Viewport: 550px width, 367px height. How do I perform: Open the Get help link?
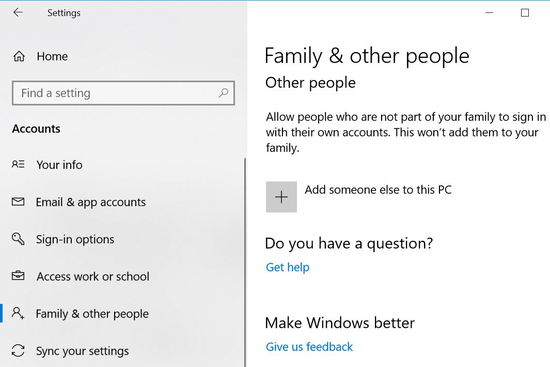[x=288, y=267]
